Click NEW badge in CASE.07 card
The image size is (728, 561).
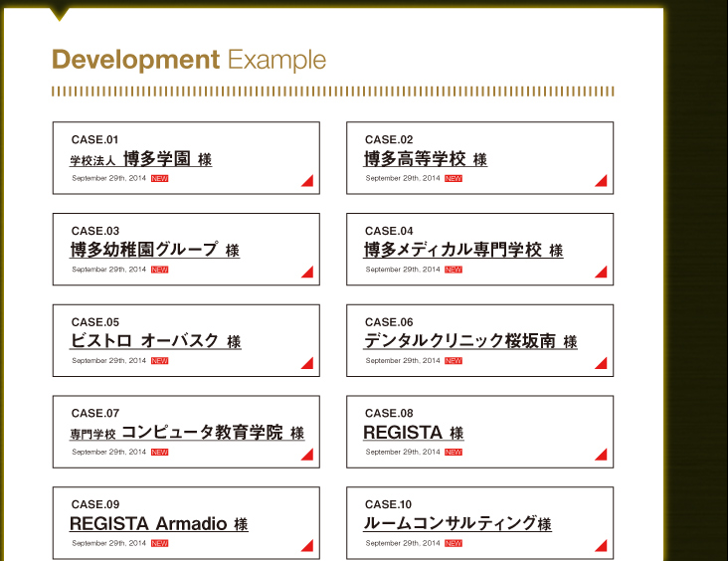pos(160,452)
